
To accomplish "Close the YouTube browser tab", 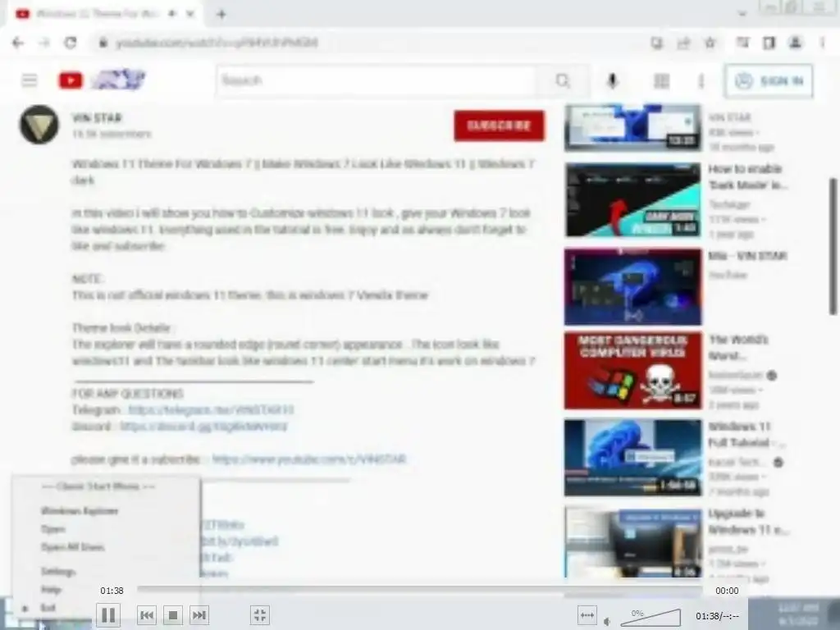I will tap(190, 14).
